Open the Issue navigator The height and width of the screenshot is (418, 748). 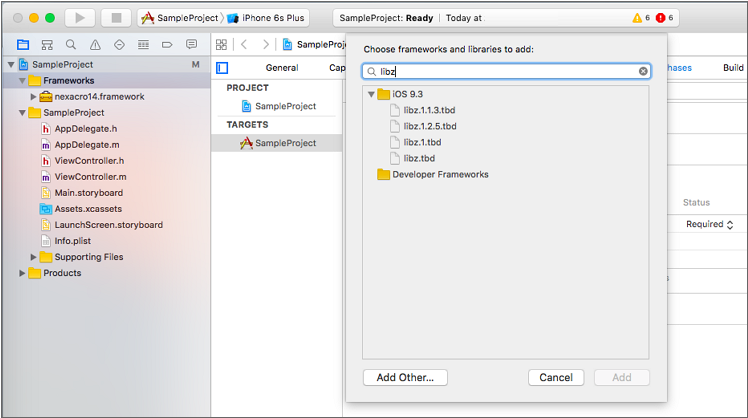coord(95,45)
